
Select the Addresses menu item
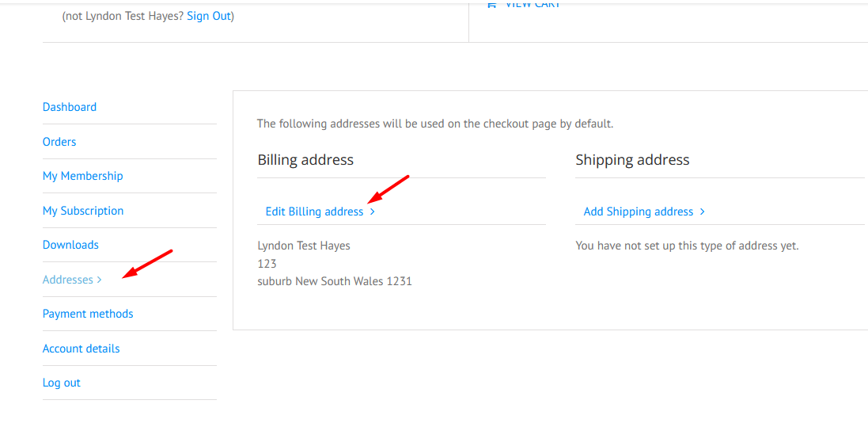coord(67,280)
